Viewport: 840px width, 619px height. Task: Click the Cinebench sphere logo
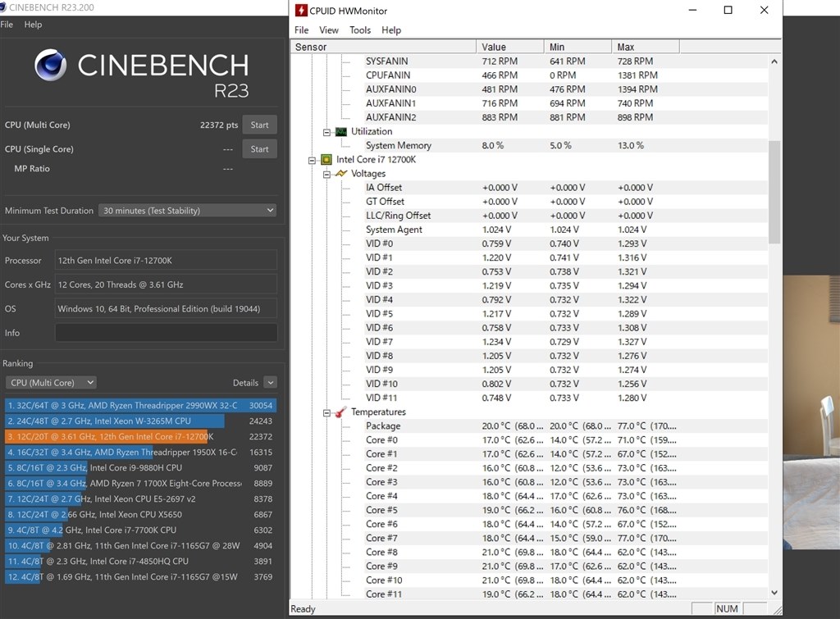click(x=51, y=66)
